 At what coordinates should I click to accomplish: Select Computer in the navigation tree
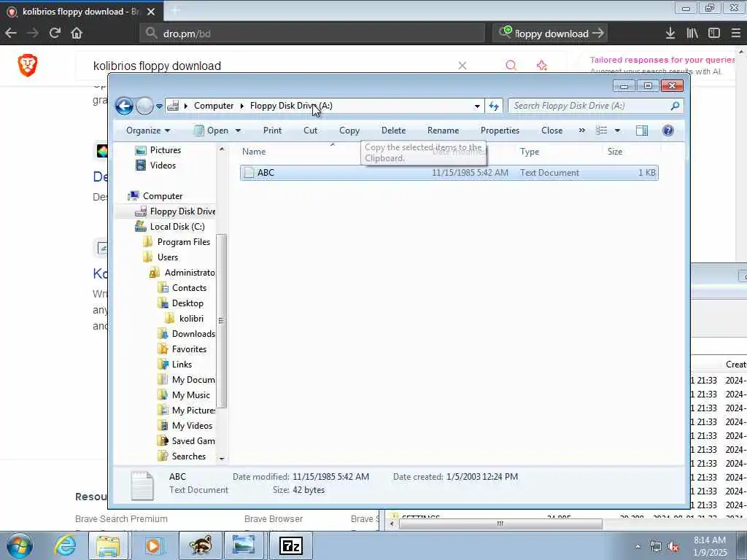pyautogui.click(x=163, y=196)
